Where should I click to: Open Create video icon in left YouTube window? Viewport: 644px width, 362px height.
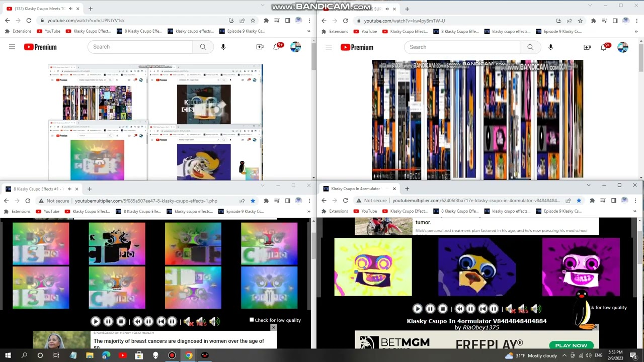point(260,47)
